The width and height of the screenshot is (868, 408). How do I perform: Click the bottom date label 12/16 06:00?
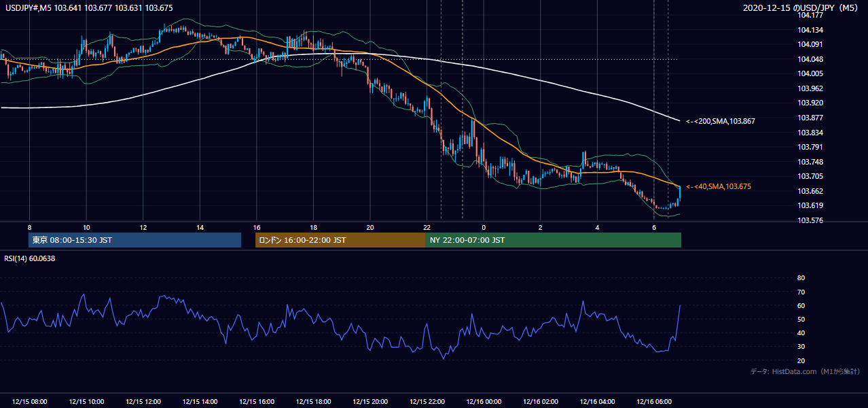coord(653,402)
